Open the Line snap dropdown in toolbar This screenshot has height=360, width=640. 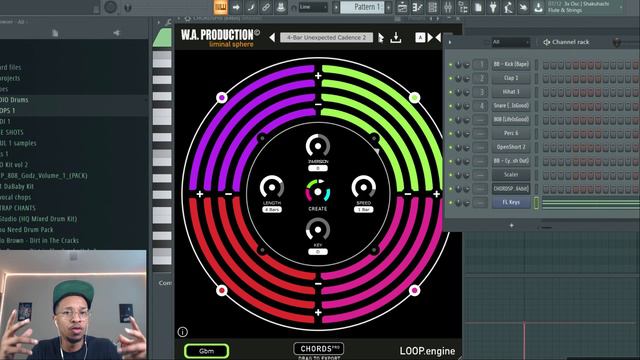coord(313,7)
